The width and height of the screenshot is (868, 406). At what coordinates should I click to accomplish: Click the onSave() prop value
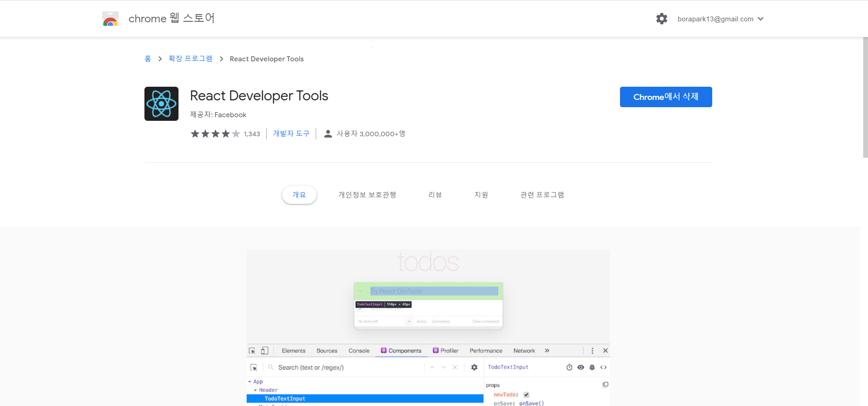pyautogui.click(x=531, y=403)
